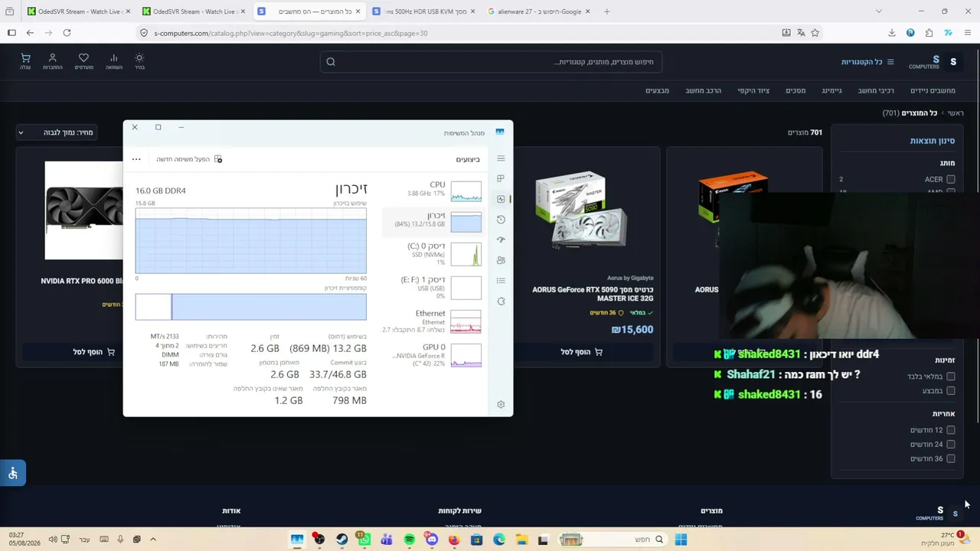Open Steam from the taskbar
The image size is (980, 551).
342,540
